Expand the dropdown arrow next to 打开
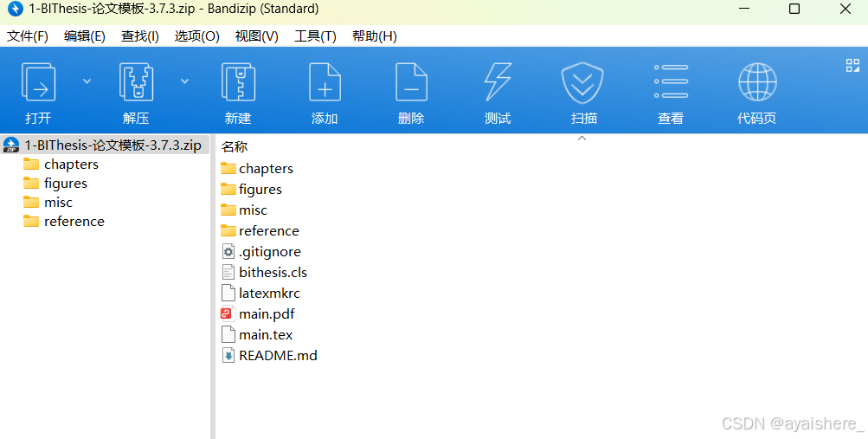This screenshot has height=439, width=868. 87,81
